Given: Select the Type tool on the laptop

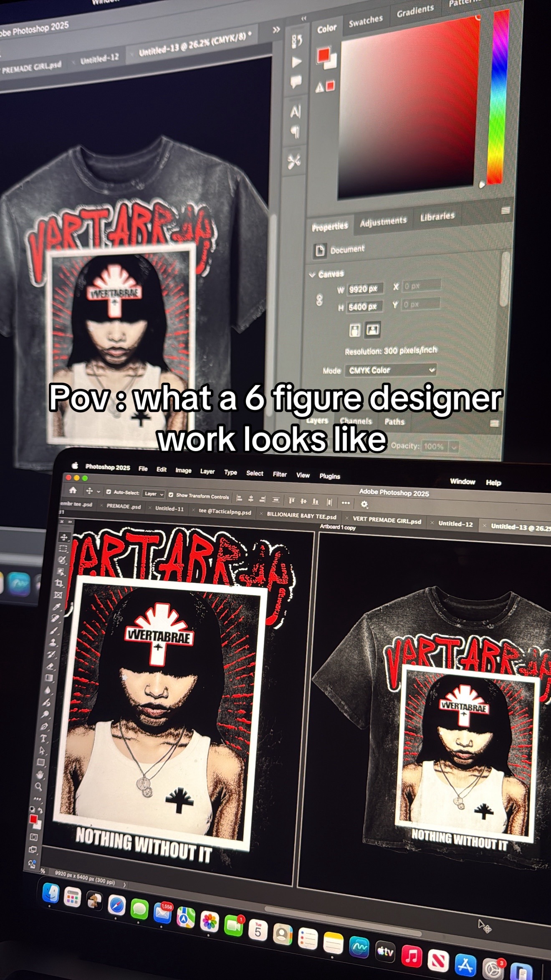Looking at the screenshot, I should [43, 739].
